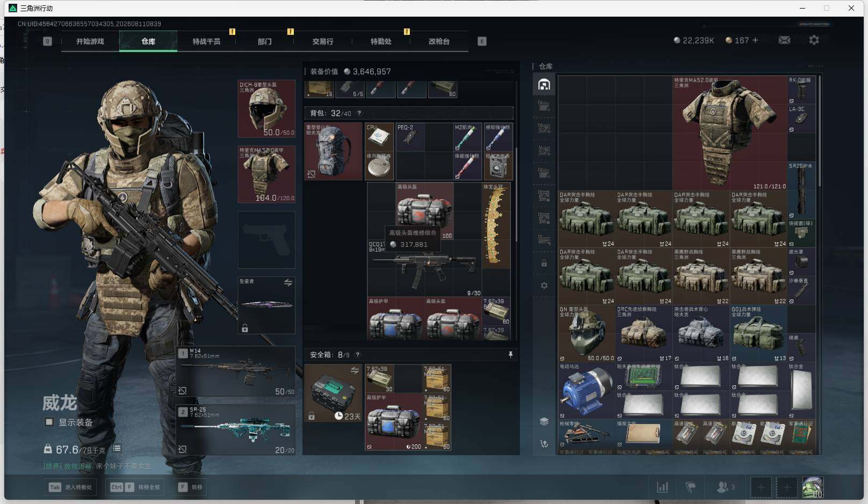Go to the 交易行 tab

(323, 41)
